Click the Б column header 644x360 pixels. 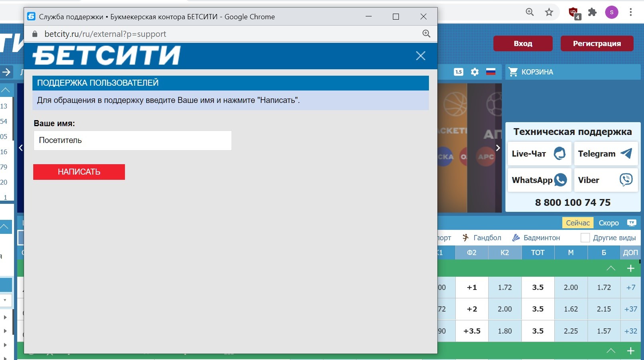(604, 253)
